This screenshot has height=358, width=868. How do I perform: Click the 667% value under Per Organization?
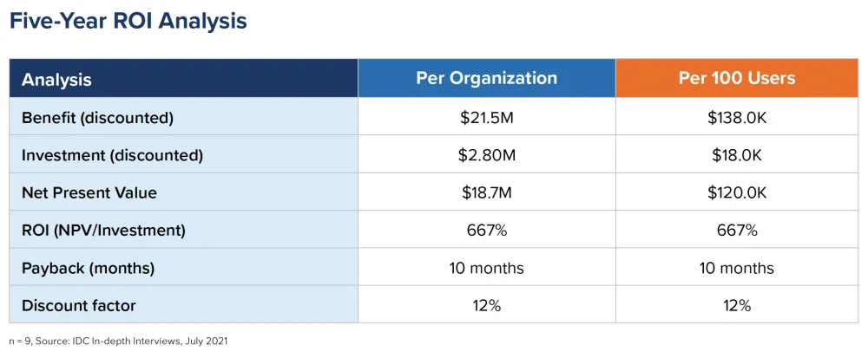coord(486,231)
